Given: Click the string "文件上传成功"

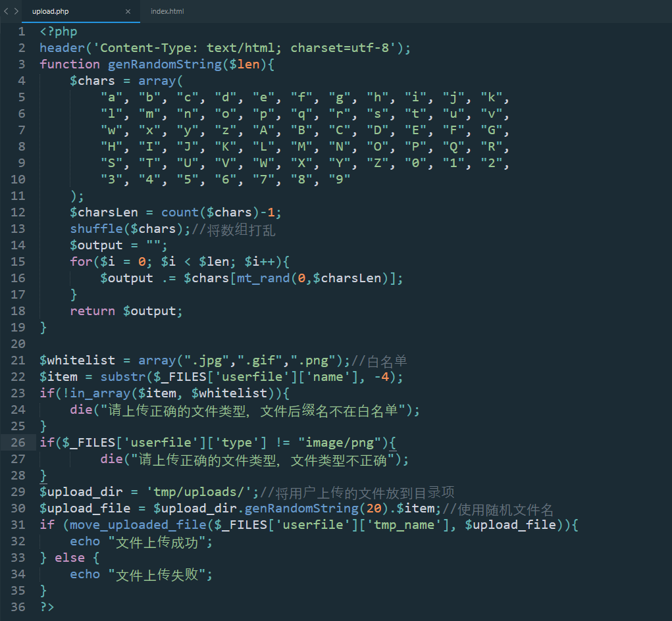Looking at the screenshot, I should (x=157, y=542).
